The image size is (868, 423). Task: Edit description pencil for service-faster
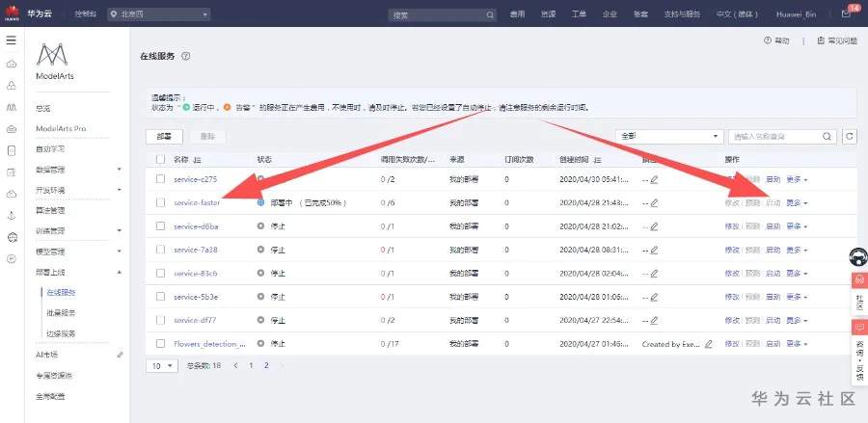654,203
